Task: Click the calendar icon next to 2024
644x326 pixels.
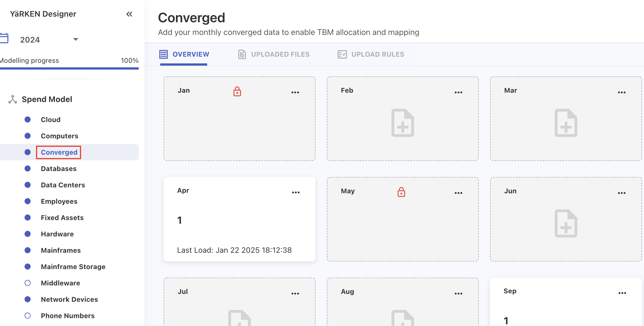Action: (4, 39)
